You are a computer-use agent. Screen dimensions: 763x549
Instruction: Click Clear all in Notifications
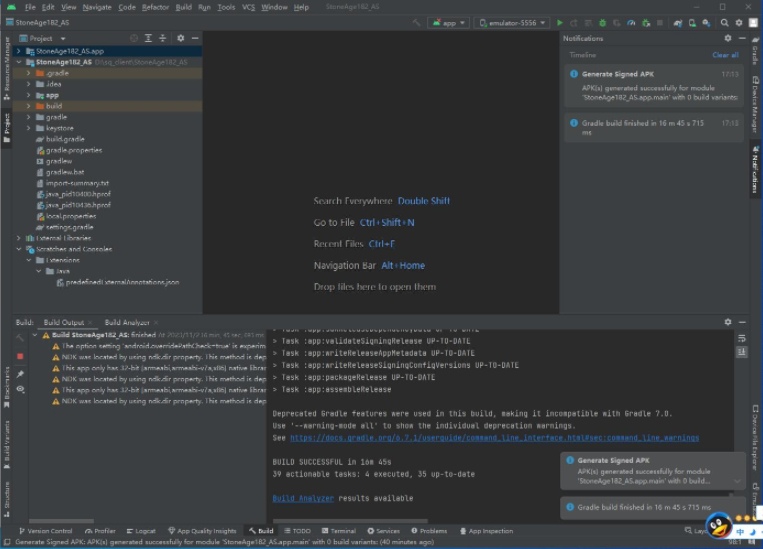coord(725,55)
